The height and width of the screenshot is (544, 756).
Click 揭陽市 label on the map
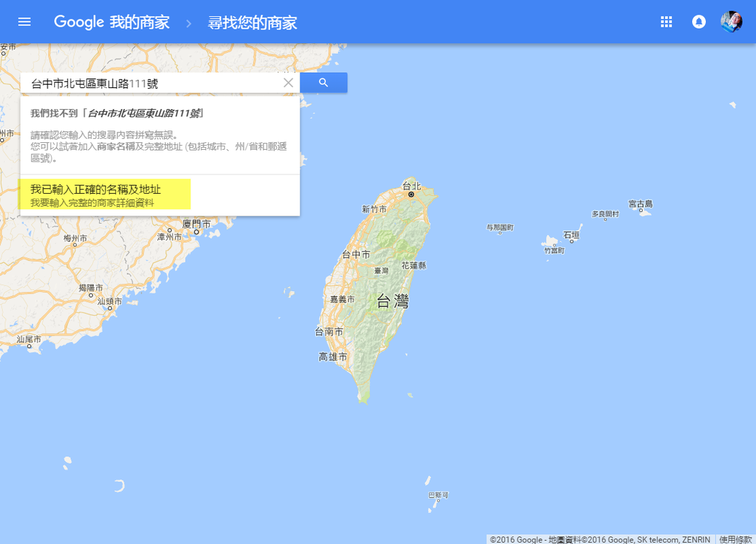click(91, 288)
